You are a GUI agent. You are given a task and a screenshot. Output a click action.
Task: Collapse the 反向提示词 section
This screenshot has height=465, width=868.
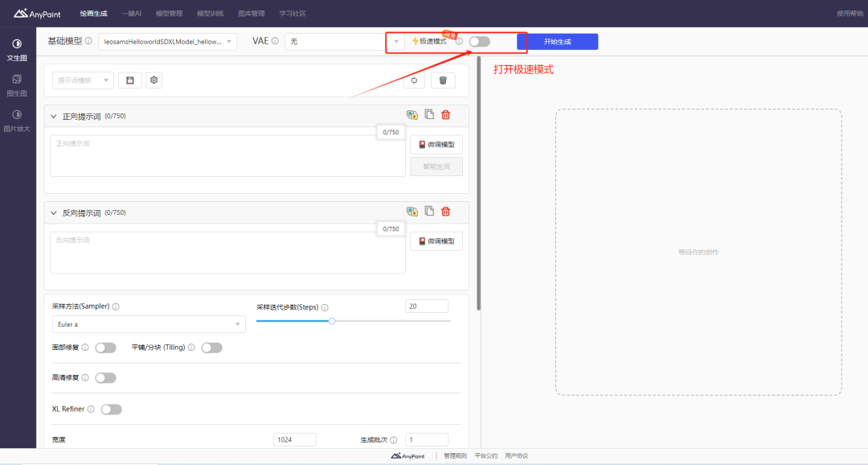click(54, 213)
